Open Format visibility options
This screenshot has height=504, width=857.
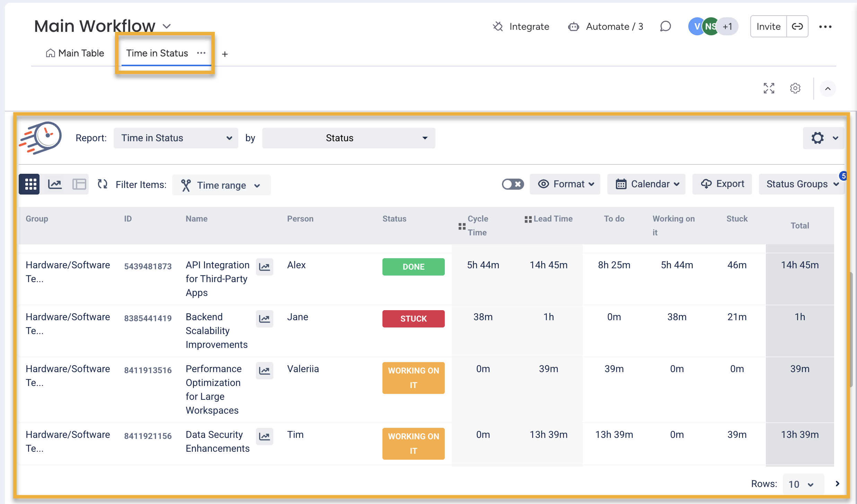[x=565, y=184]
